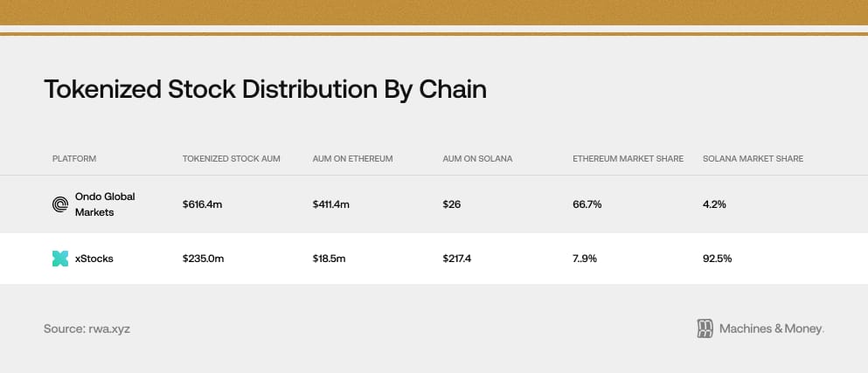This screenshot has width=868, height=373.
Task: Open the rwa.xyz source link
Action: click(108, 328)
